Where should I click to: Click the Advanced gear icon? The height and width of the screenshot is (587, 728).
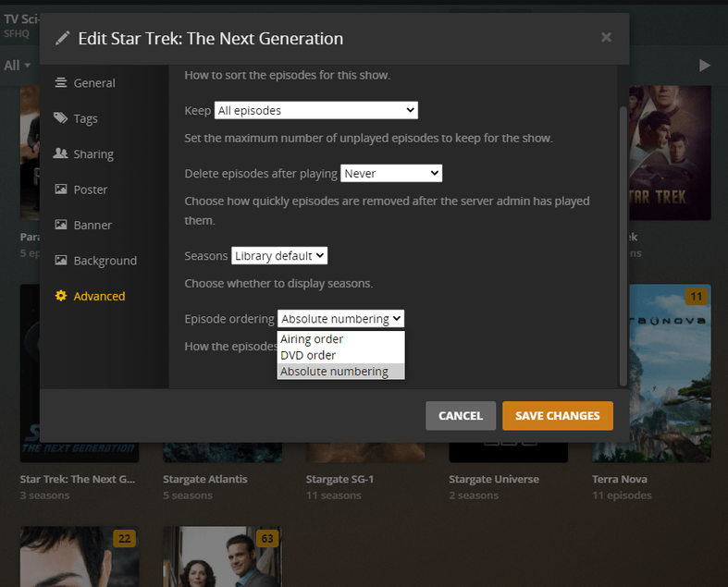point(61,296)
